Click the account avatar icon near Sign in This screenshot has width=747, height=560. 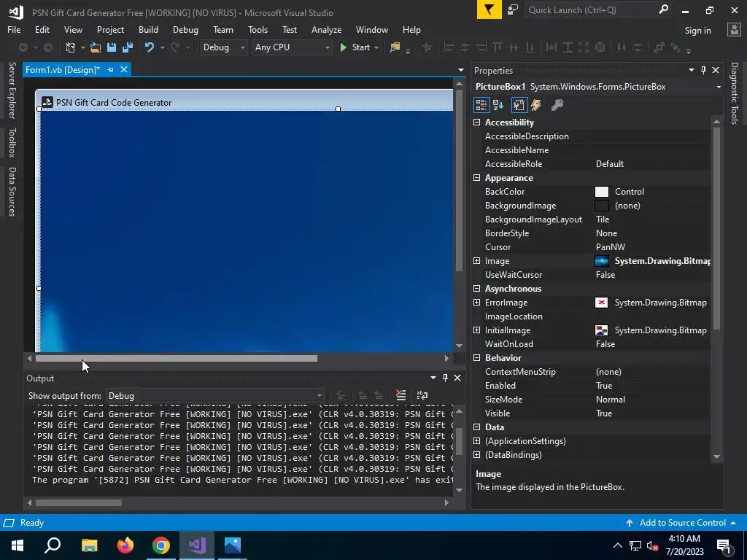pos(734,30)
